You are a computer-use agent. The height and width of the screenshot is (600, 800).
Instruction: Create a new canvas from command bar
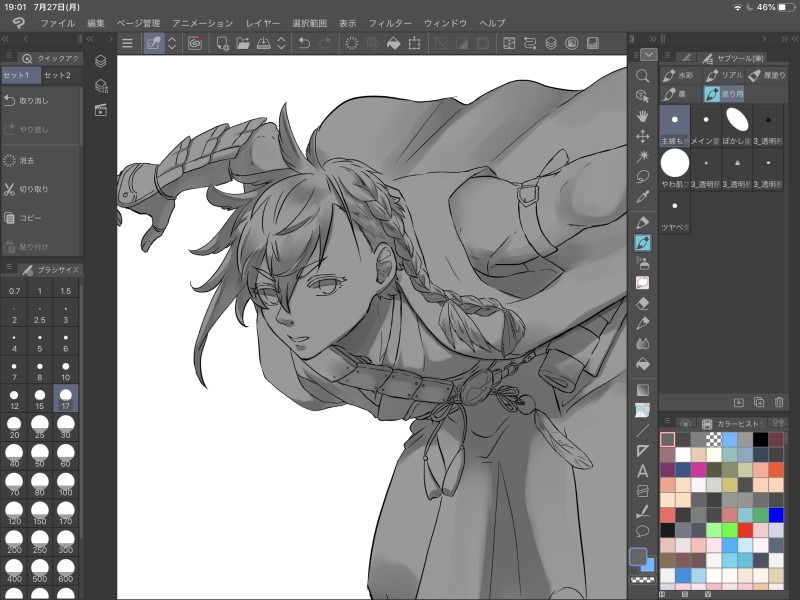[x=222, y=43]
